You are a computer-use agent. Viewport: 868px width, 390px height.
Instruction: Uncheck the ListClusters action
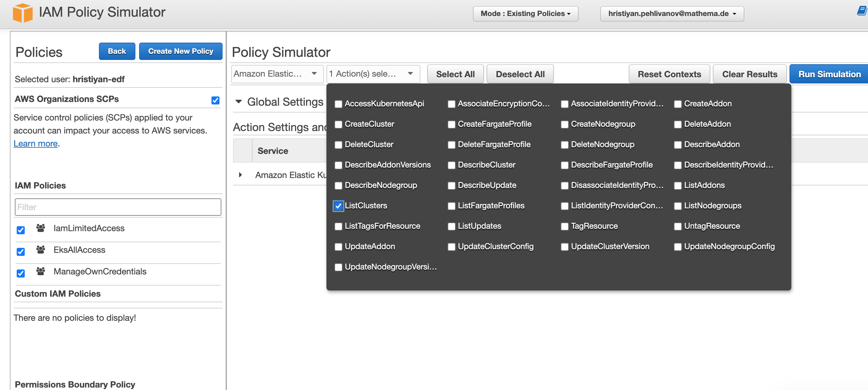tap(338, 206)
